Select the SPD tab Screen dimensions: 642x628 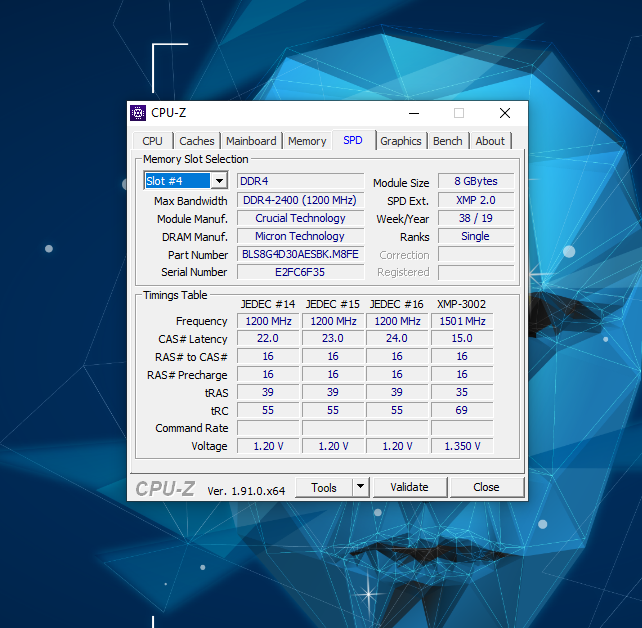pos(353,140)
